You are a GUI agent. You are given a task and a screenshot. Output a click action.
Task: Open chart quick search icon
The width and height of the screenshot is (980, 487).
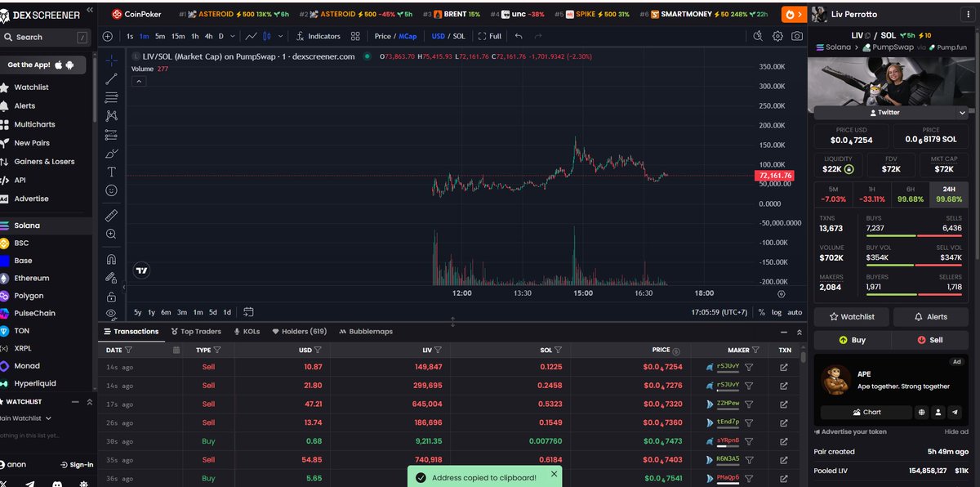click(758, 36)
